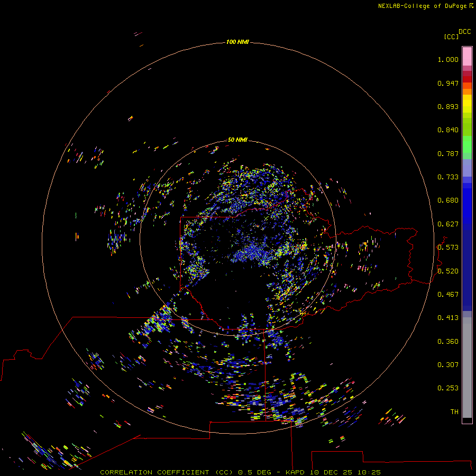Viewport: 476px width, 476px height.
Task: Click the 10:25 timestamp text
Action: (369, 472)
